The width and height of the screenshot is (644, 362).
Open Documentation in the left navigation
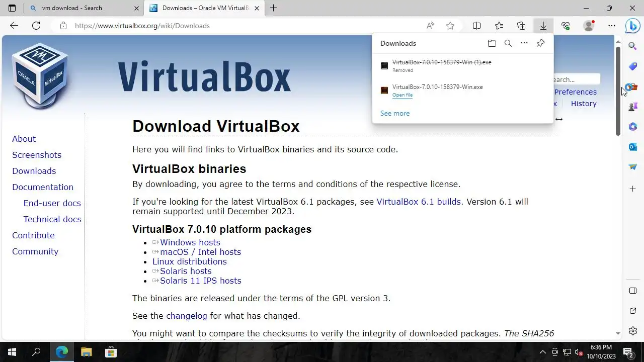click(43, 187)
